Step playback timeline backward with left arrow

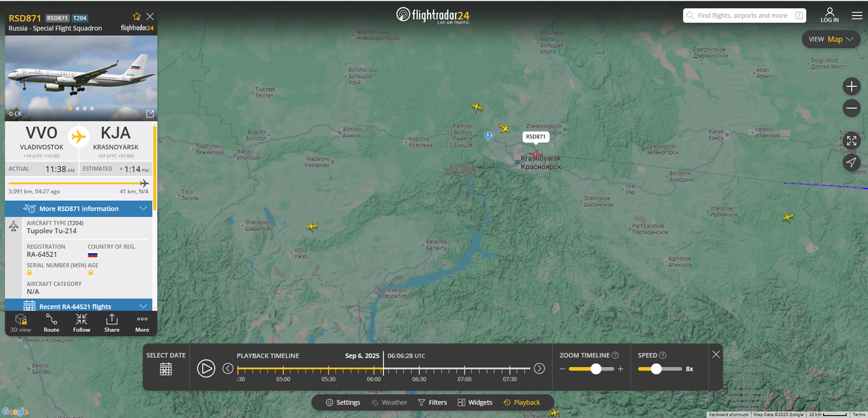(x=228, y=368)
